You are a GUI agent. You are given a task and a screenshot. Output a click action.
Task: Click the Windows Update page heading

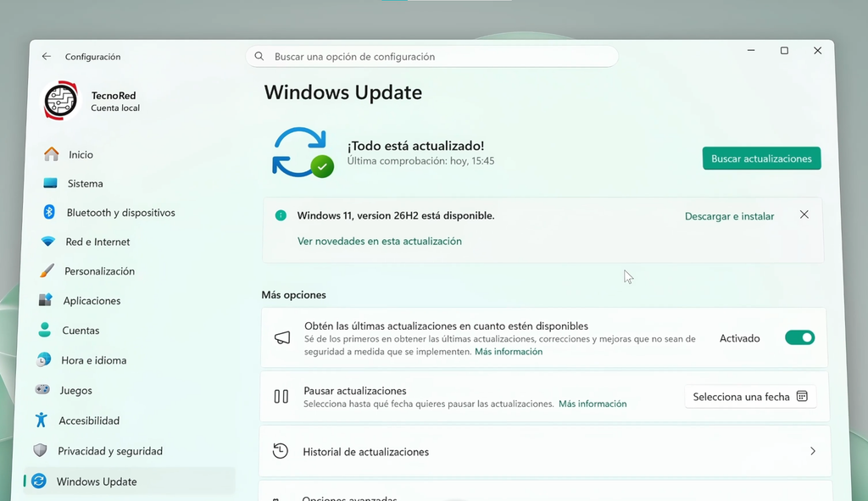pos(342,92)
